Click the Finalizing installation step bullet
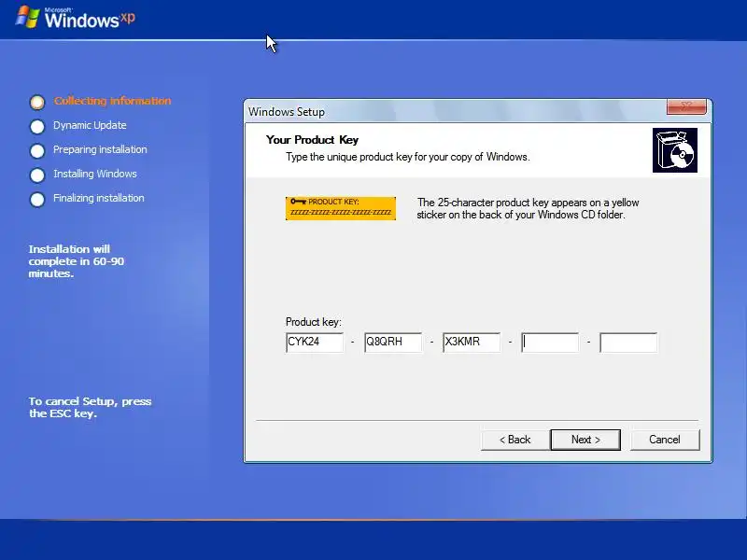 [37, 199]
